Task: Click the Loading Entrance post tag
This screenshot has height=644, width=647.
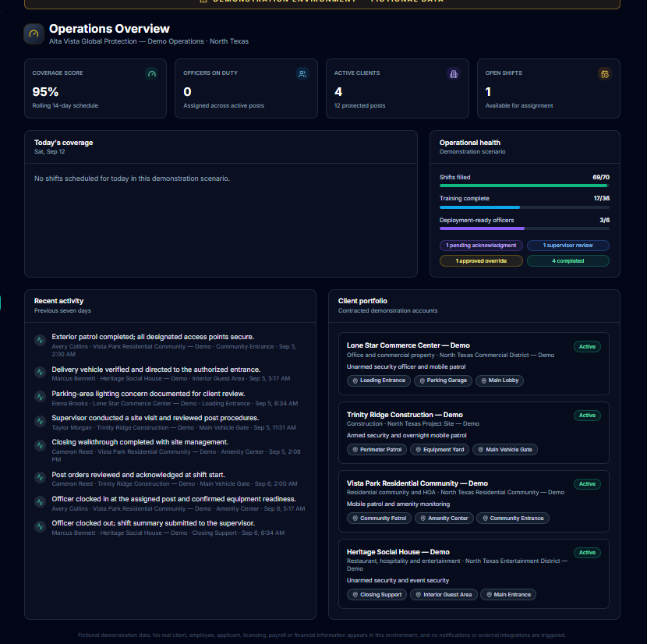Action: click(x=378, y=380)
